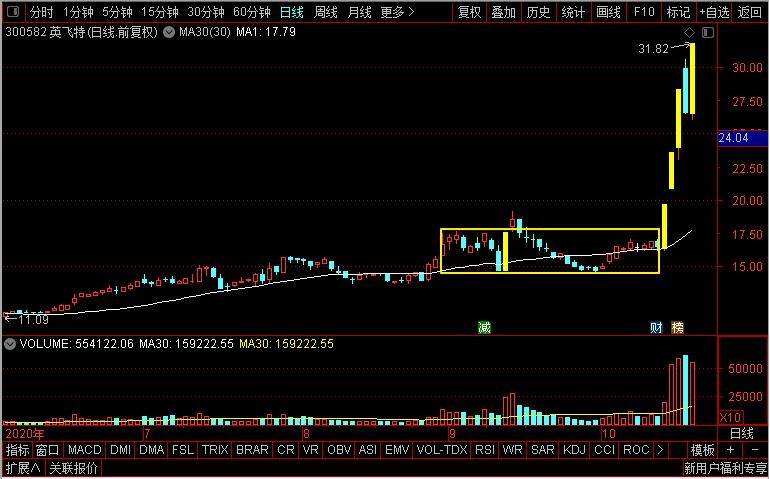770x479 pixels.
Task: Choose the ROC indicator
Action: (636, 450)
